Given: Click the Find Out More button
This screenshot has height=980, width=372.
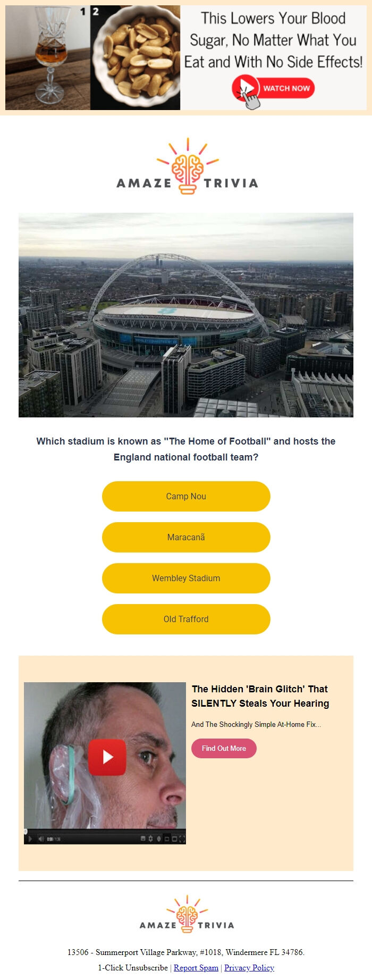Looking at the screenshot, I should 224,748.
